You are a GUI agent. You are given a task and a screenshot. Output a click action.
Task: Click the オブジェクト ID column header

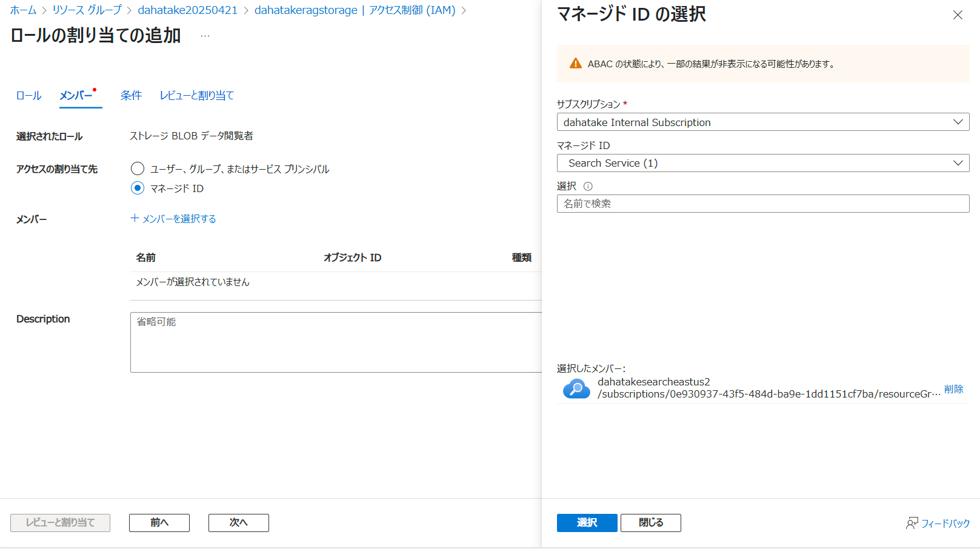(x=352, y=258)
